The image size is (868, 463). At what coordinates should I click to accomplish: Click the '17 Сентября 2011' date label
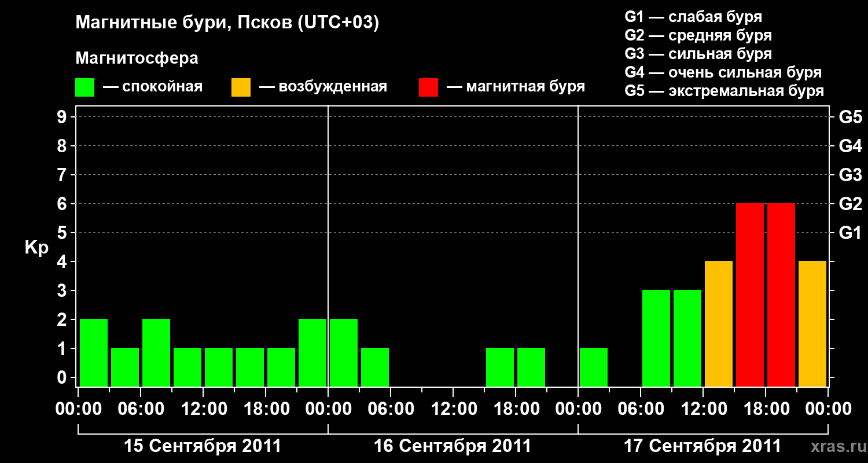tap(703, 446)
